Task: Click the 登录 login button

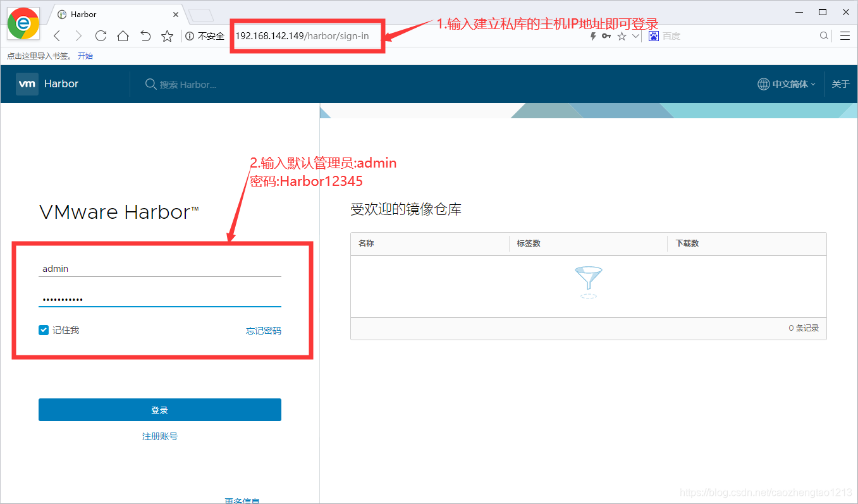Action: click(x=160, y=410)
